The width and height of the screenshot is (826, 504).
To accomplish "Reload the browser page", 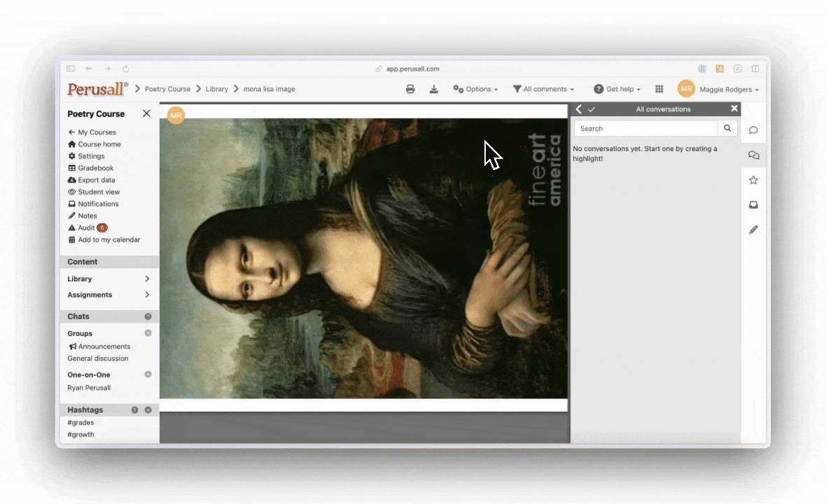I will 125,69.
